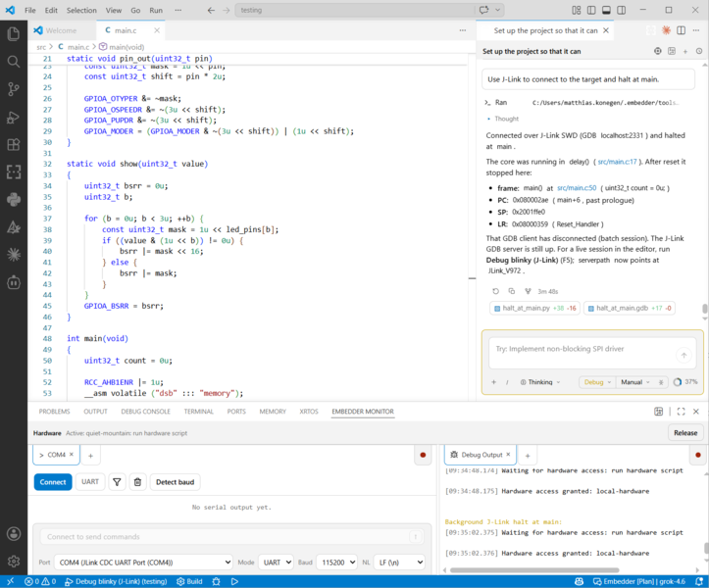This screenshot has height=588, width=709.
Task: Click the retry icon under chat response
Action: (495, 291)
